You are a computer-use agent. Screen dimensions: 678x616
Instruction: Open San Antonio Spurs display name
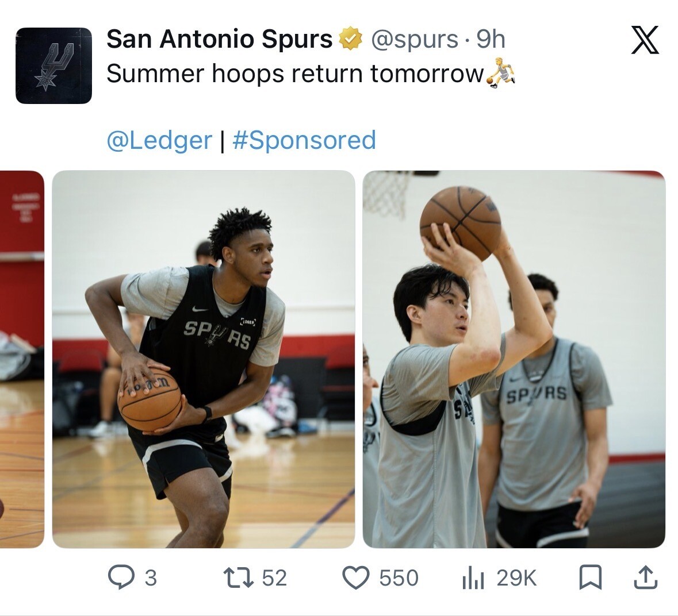click(219, 39)
